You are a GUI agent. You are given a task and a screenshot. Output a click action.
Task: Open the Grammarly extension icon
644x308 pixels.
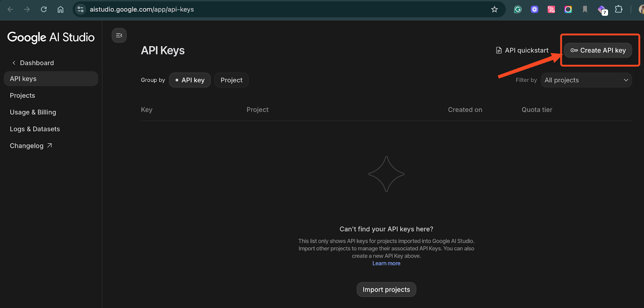pos(518,9)
